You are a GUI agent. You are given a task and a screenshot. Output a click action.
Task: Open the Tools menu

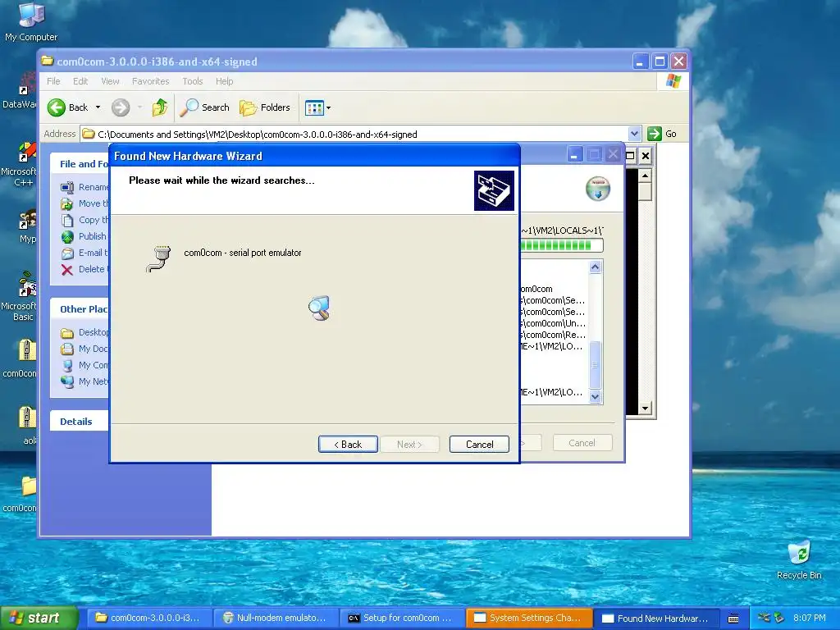click(x=192, y=81)
